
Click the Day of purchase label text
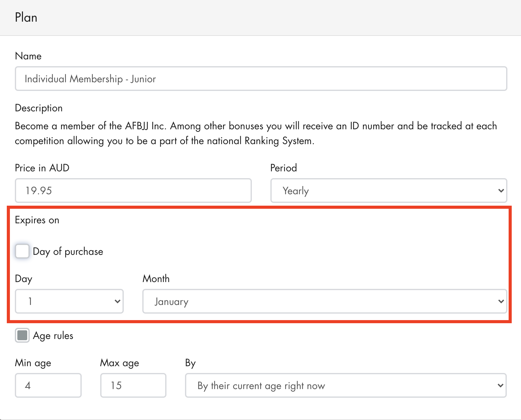pyautogui.click(x=68, y=251)
